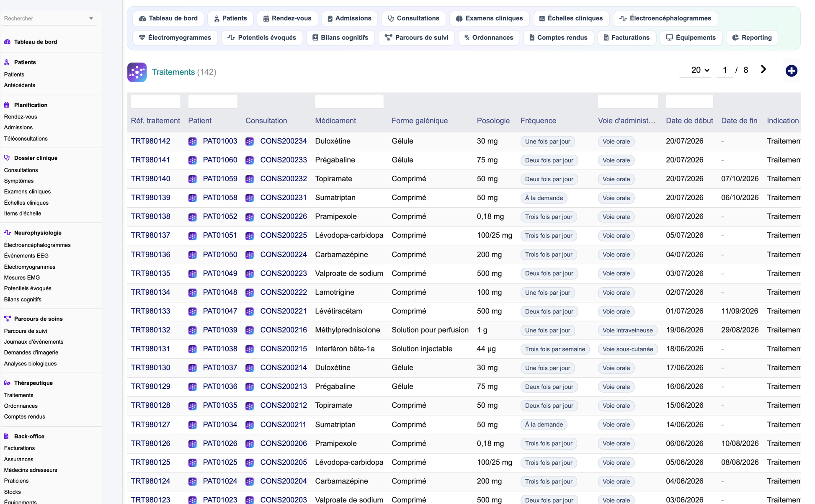Click the Parcours de soins icon
This screenshot has height=504, width=815.
(x=7, y=319)
